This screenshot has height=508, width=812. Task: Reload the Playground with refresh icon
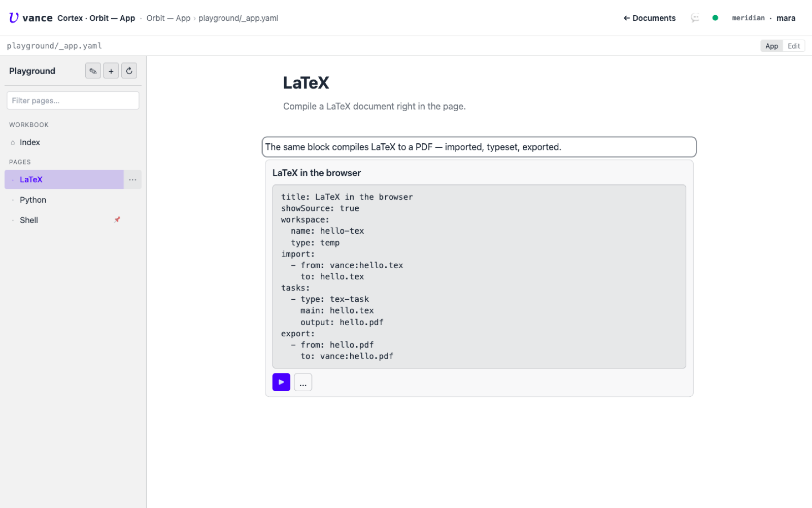[129, 71]
